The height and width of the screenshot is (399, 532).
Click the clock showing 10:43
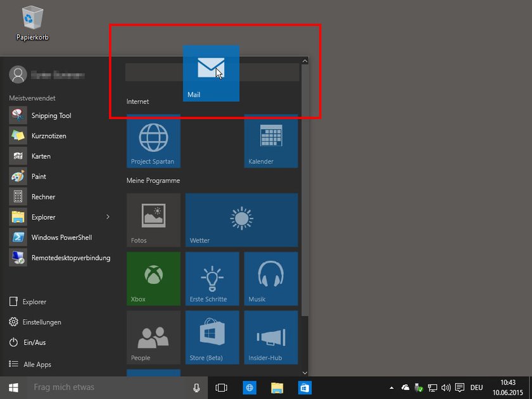point(508,383)
